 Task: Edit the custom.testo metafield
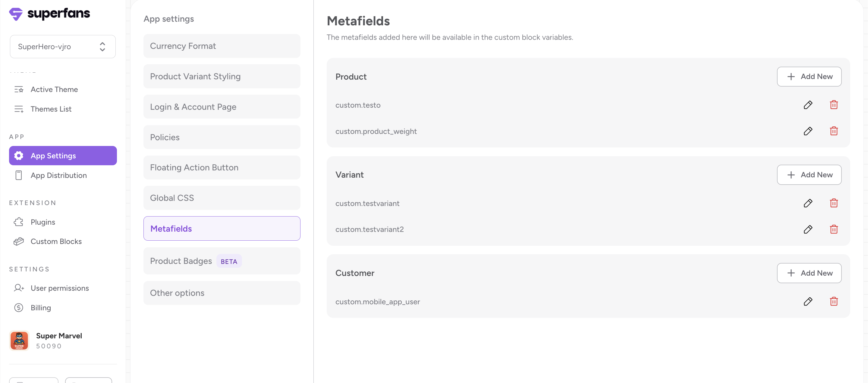808,105
